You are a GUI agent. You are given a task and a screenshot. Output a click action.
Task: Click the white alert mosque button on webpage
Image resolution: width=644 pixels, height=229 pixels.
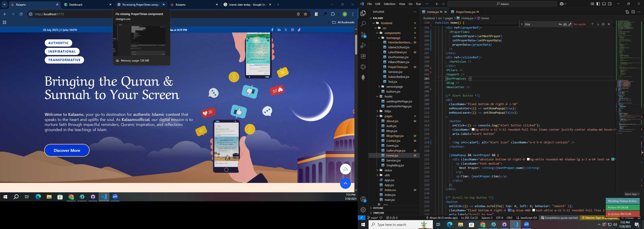(345, 169)
